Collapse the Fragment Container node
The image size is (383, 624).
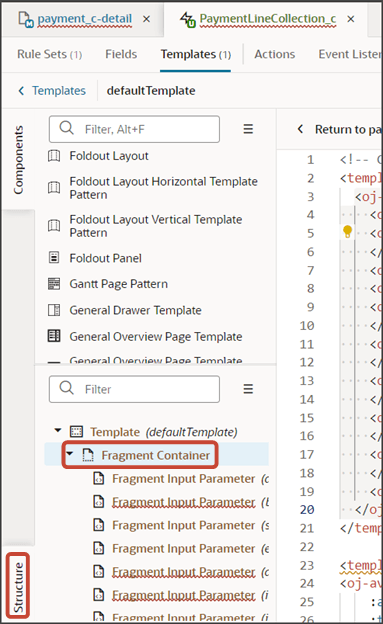pyautogui.click(x=70, y=453)
